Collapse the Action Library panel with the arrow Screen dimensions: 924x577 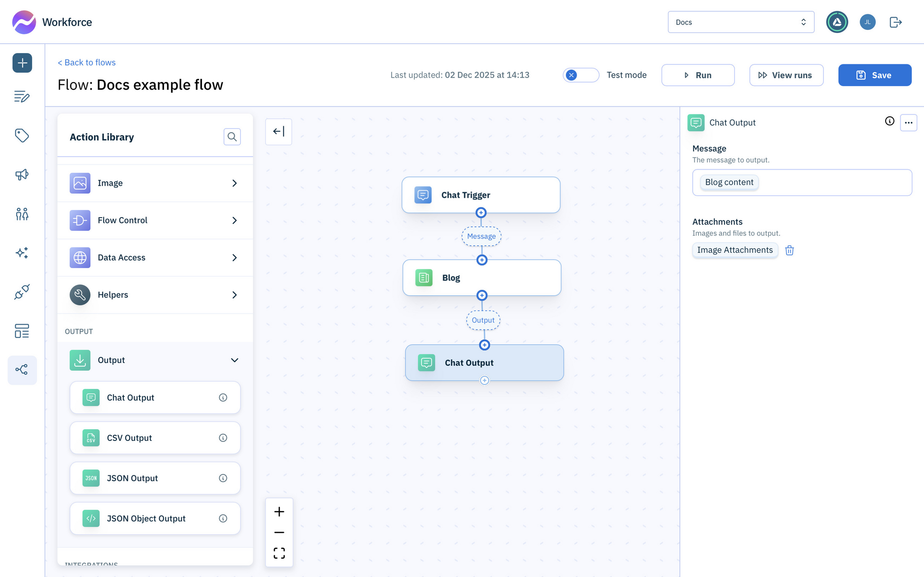(x=279, y=132)
